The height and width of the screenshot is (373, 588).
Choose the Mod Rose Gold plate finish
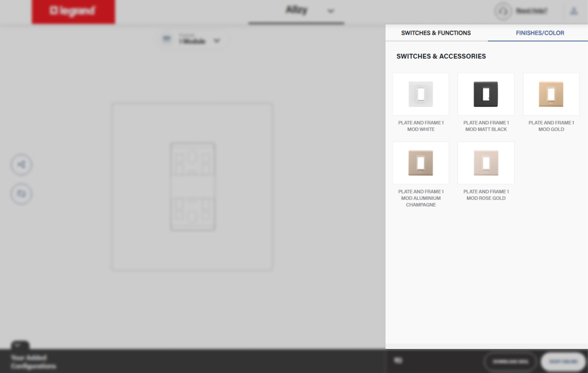[486, 163]
